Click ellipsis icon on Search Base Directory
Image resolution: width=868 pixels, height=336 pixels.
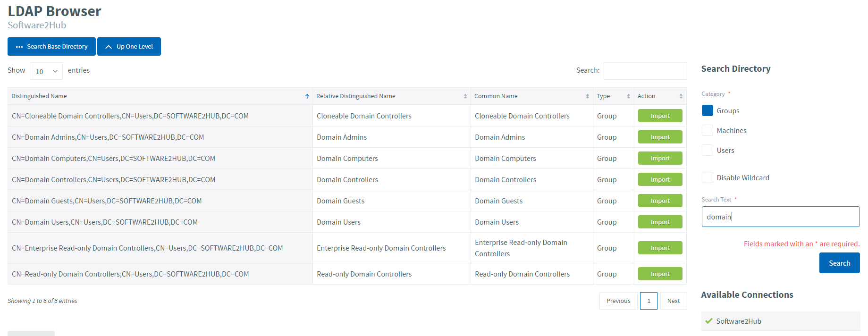(19, 47)
